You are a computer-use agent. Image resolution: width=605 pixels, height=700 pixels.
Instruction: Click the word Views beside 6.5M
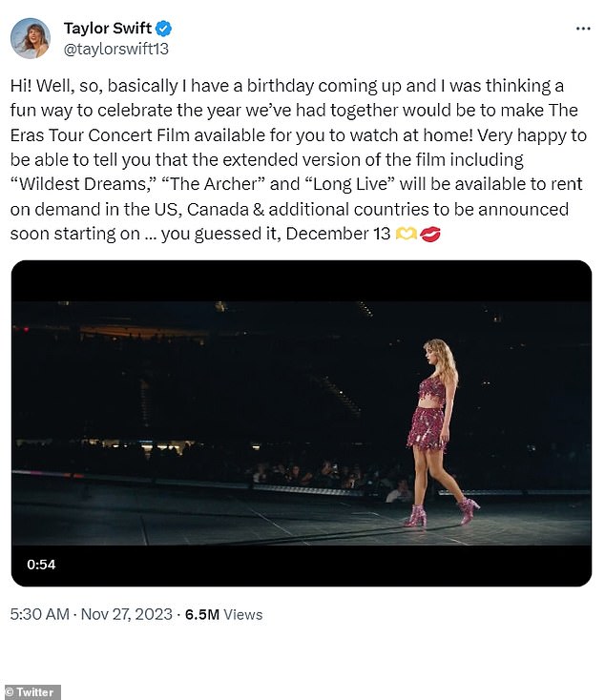coord(243,615)
